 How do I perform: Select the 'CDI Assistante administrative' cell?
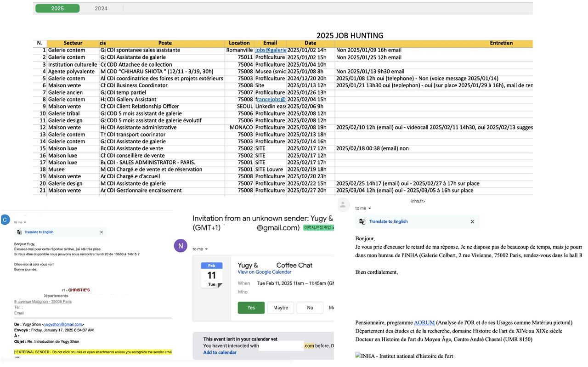(165, 127)
